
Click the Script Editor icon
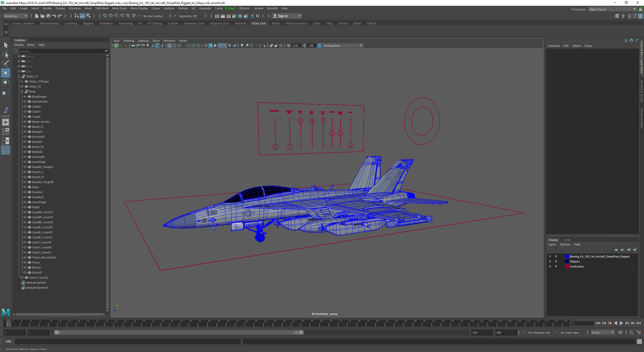pyautogui.click(x=639, y=341)
